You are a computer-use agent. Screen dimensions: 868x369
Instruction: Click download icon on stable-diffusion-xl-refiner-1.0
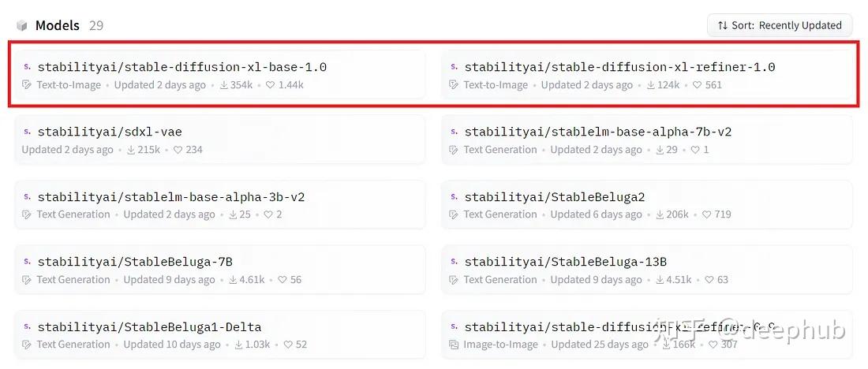pos(650,85)
